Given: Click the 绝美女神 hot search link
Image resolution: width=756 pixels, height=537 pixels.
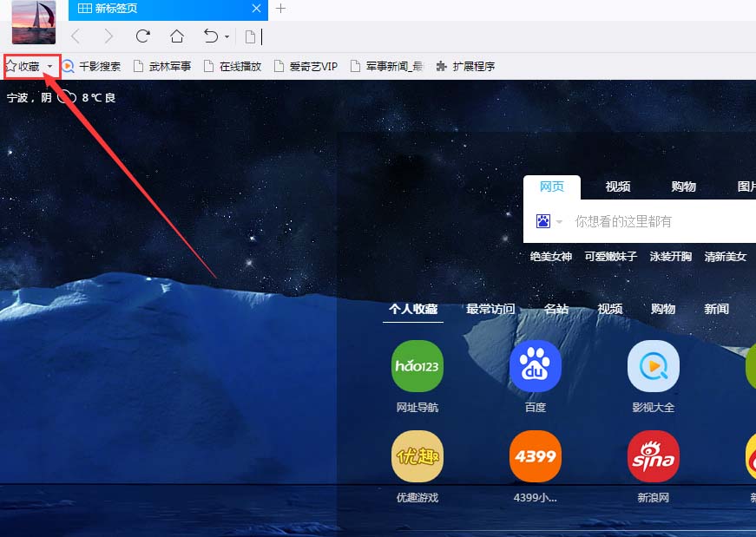Looking at the screenshot, I should 551,257.
